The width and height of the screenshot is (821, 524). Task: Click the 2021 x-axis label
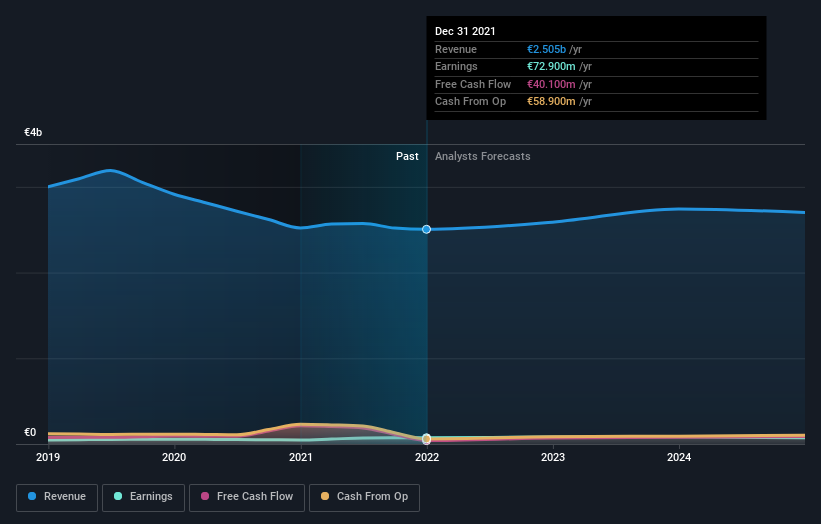coord(301,457)
